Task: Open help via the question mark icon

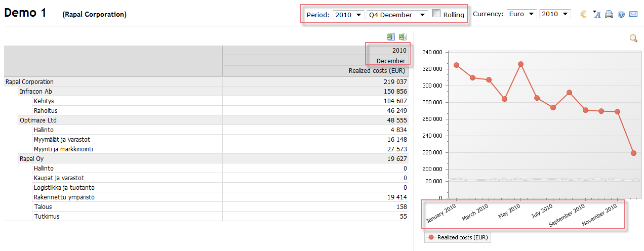Action: click(621, 15)
